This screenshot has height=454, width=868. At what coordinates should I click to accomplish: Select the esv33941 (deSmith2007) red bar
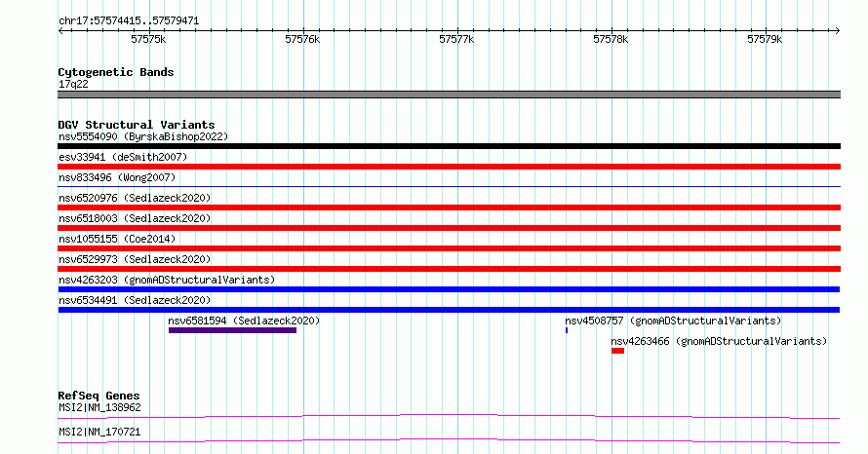(x=449, y=167)
